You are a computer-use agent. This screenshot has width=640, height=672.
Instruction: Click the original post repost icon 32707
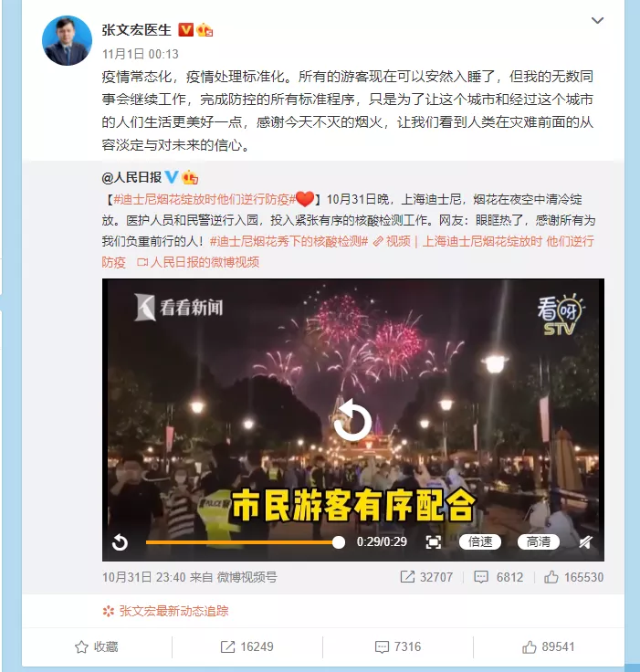pos(426,577)
